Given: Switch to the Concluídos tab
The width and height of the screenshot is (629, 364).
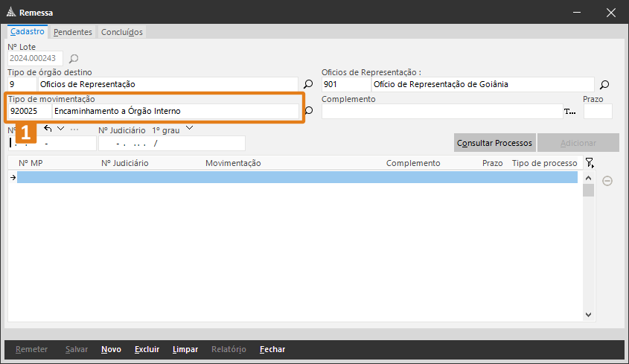Looking at the screenshot, I should (122, 32).
